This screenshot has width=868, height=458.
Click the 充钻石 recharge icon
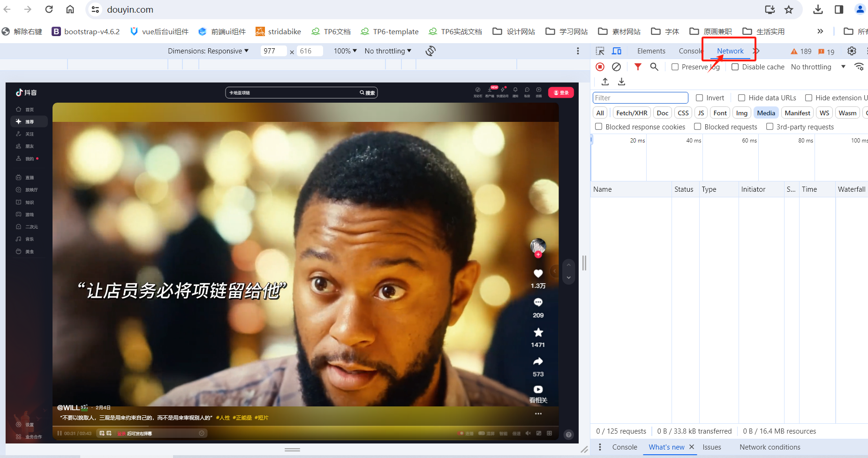478,90
